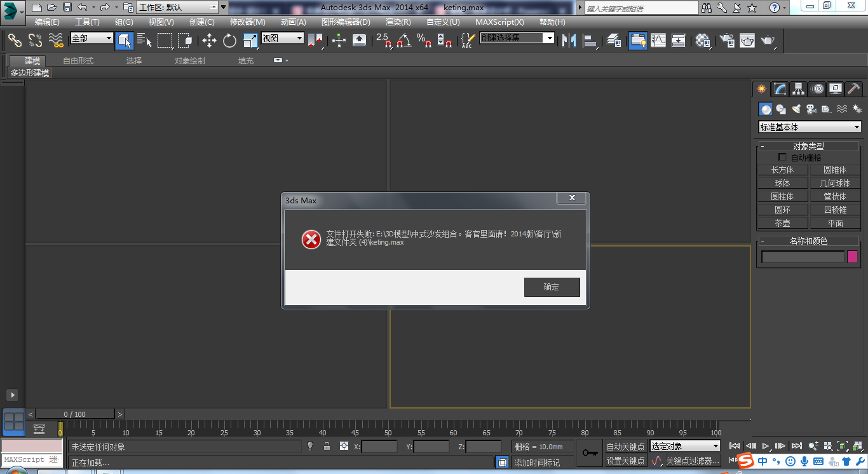Expand the 标准基本体 category dropdown
This screenshot has height=474, width=868.
coord(810,127)
